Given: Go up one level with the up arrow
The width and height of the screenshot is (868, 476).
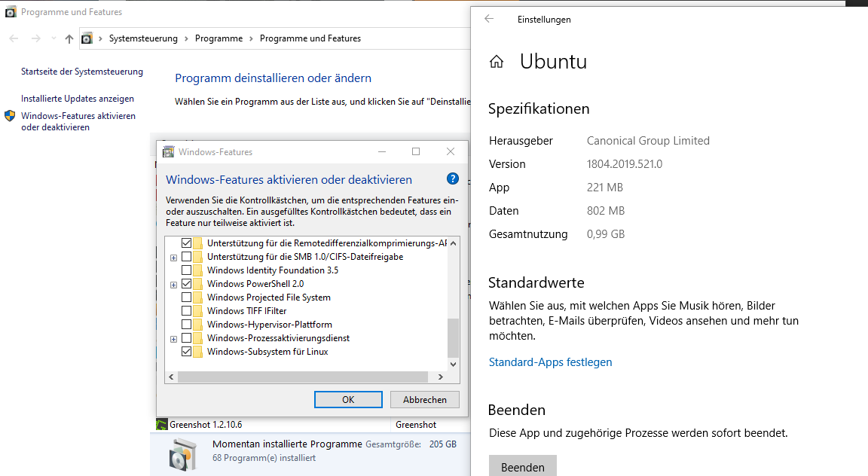Looking at the screenshot, I should 69,38.
